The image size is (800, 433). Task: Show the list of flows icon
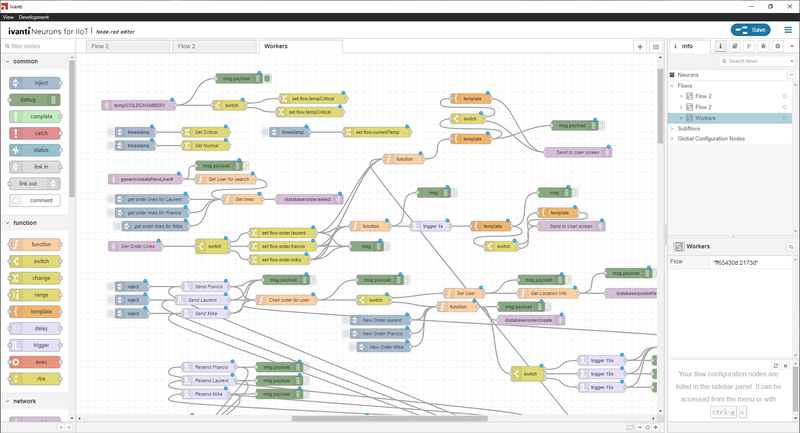[x=655, y=47]
